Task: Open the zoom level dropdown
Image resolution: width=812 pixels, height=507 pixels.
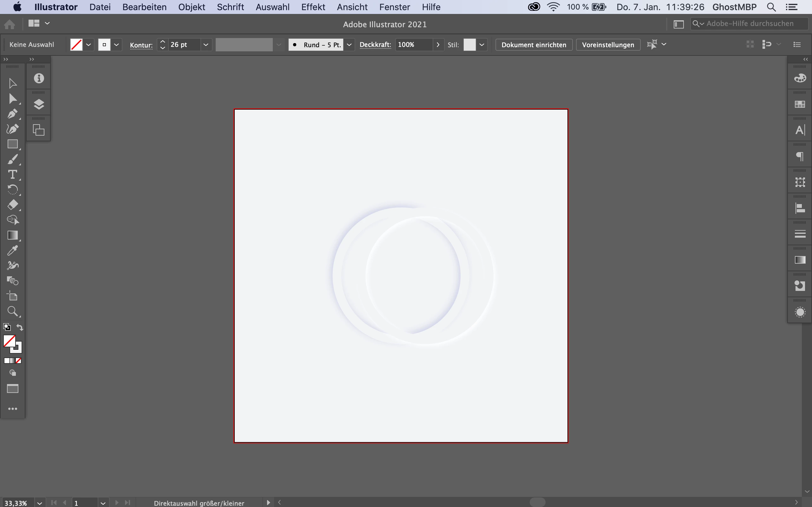Action: 40,503
